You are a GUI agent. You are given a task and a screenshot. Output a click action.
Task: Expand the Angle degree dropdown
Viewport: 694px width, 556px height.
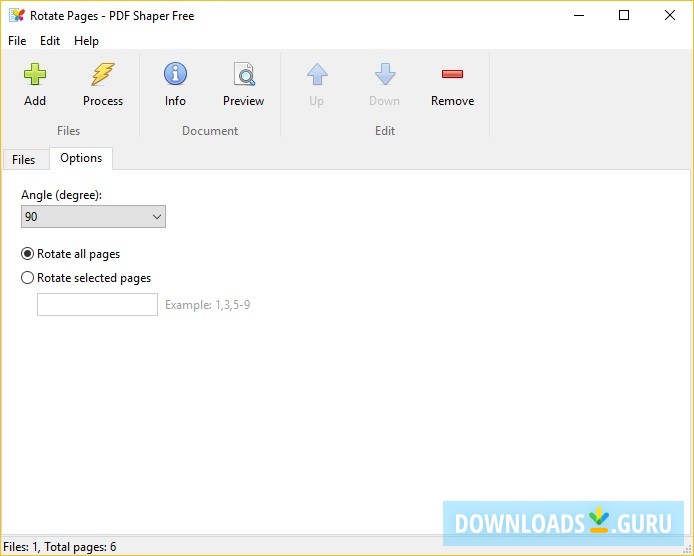[x=93, y=216]
